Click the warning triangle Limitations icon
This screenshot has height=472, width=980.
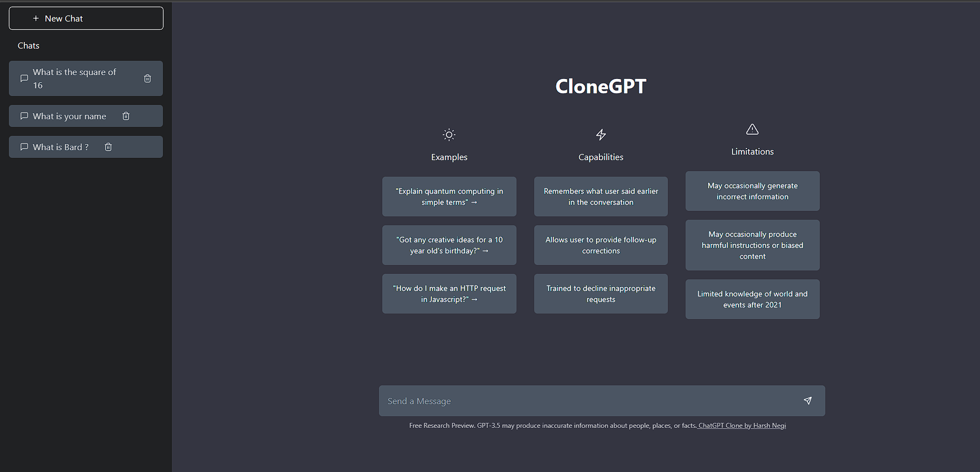pyautogui.click(x=752, y=130)
